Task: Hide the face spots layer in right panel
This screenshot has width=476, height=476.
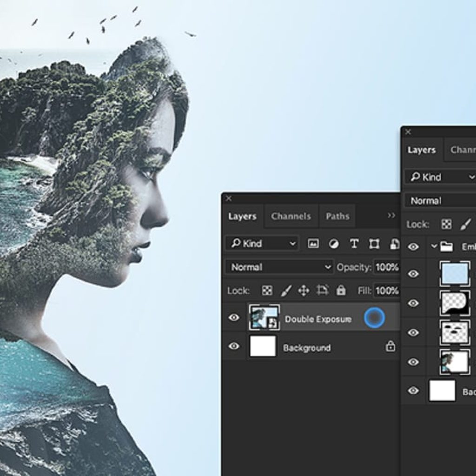Action: [413, 332]
